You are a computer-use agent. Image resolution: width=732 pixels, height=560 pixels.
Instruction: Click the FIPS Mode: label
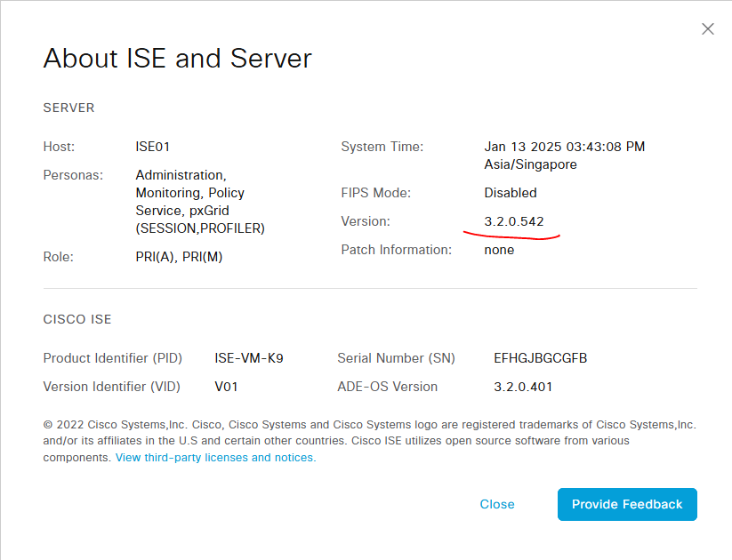376,193
